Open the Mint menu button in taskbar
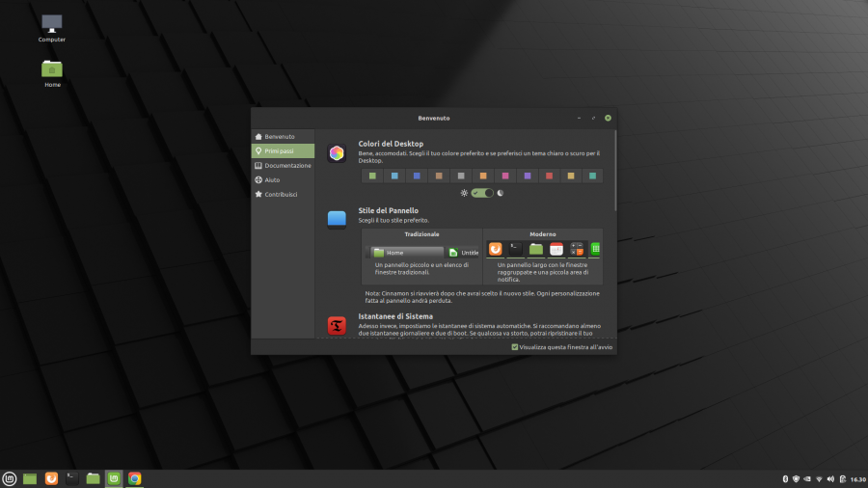This screenshot has width=868, height=488. click(10, 478)
